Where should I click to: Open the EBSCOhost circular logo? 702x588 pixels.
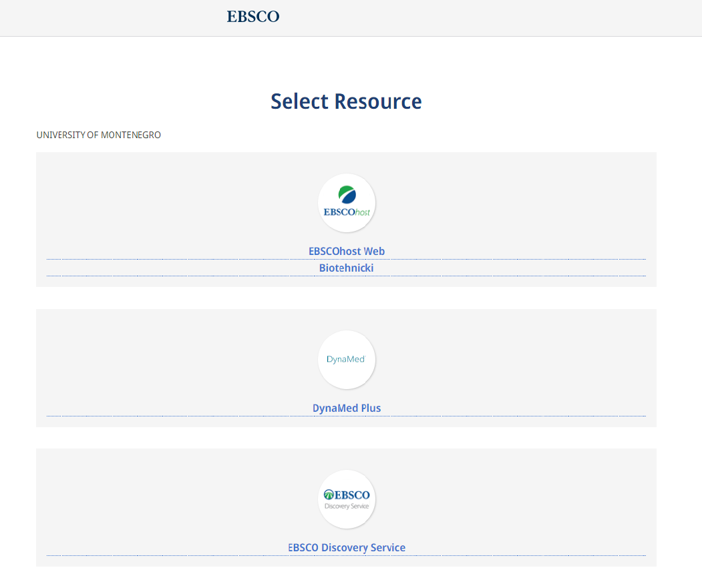[x=347, y=203]
